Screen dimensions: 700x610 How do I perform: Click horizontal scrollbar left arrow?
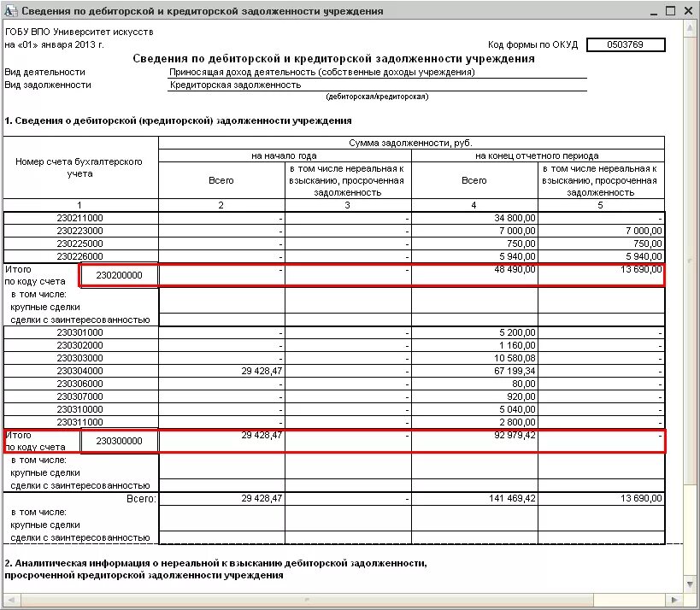click(x=12, y=601)
